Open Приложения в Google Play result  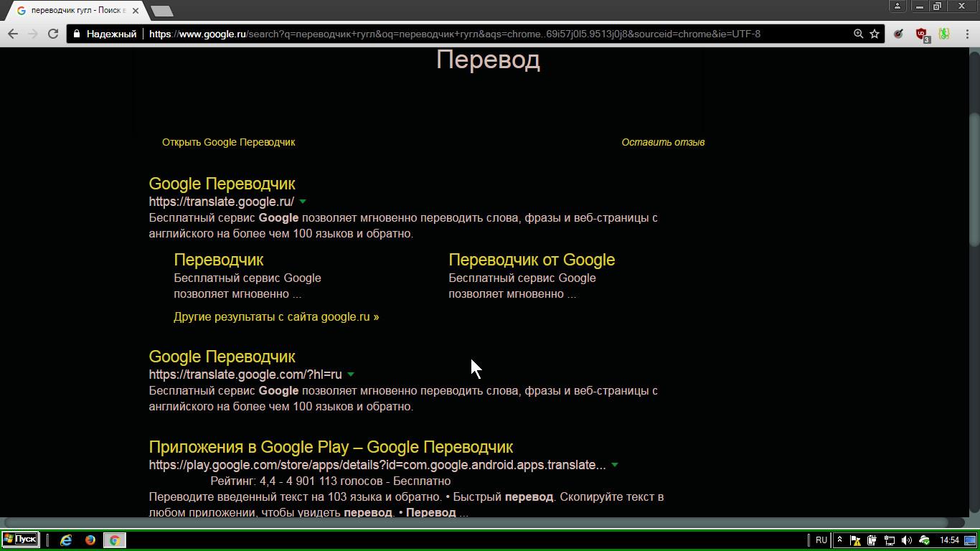(331, 448)
